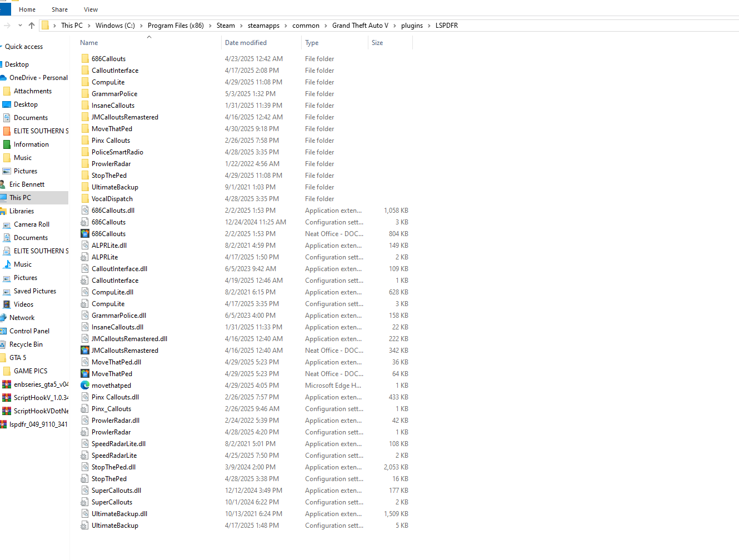Click the Videos library icon in sidebar
This screenshot has width=739, height=560.
coord(7,304)
